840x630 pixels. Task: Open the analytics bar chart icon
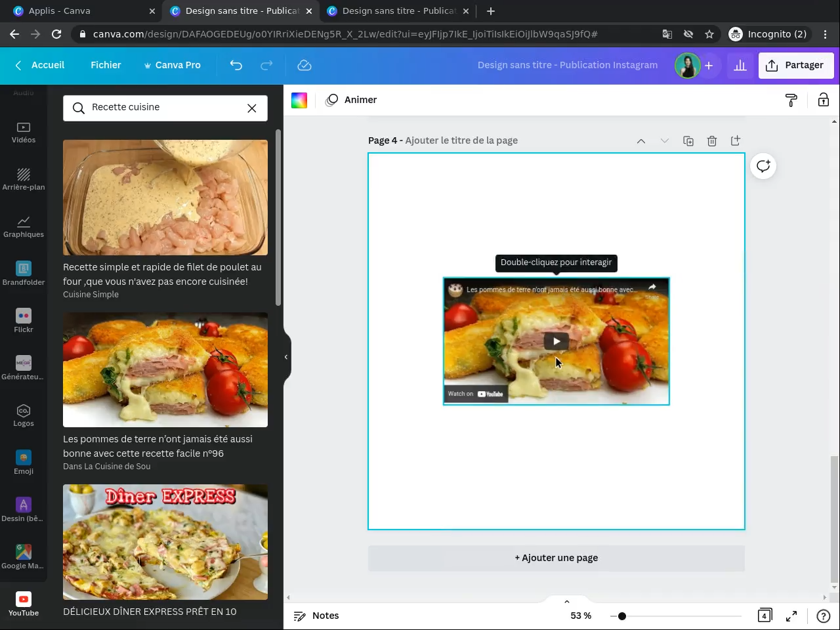[x=740, y=65]
